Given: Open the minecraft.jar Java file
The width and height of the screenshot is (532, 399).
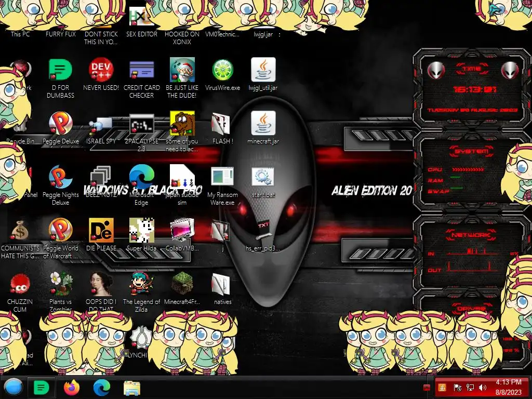Looking at the screenshot, I should tap(263, 123).
